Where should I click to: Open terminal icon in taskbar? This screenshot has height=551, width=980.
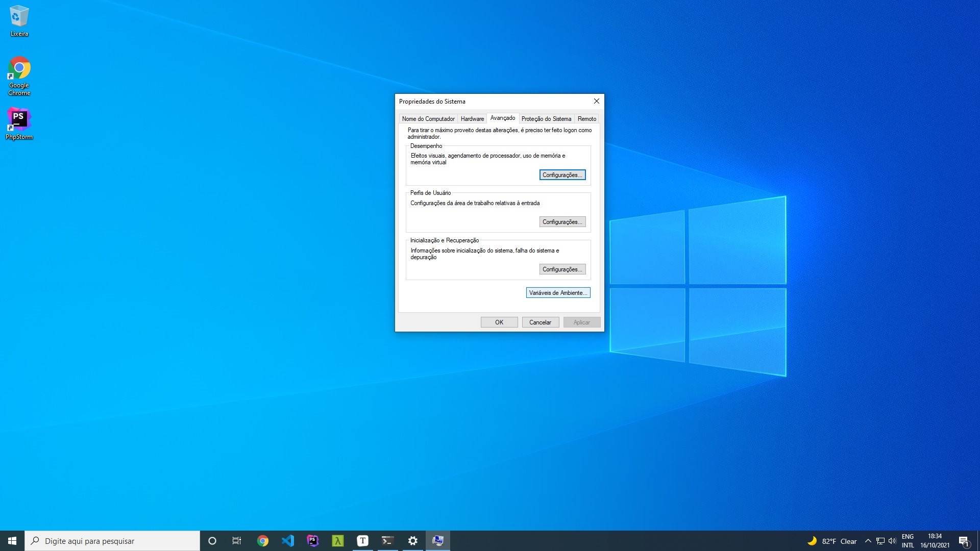click(387, 541)
